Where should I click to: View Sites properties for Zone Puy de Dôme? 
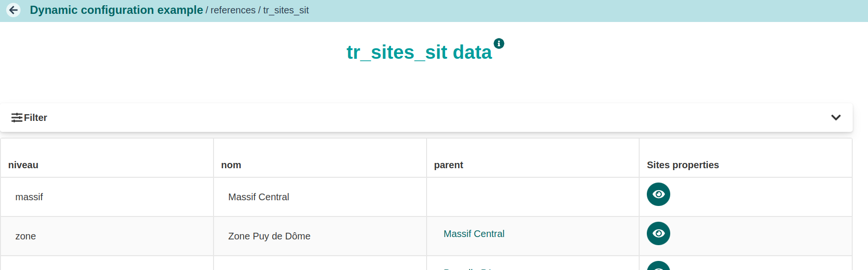[658, 234]
